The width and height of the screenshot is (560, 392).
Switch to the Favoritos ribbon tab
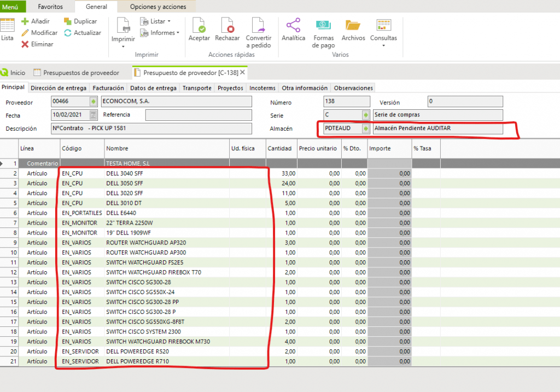pyautogui.click(x=50, y=7)
